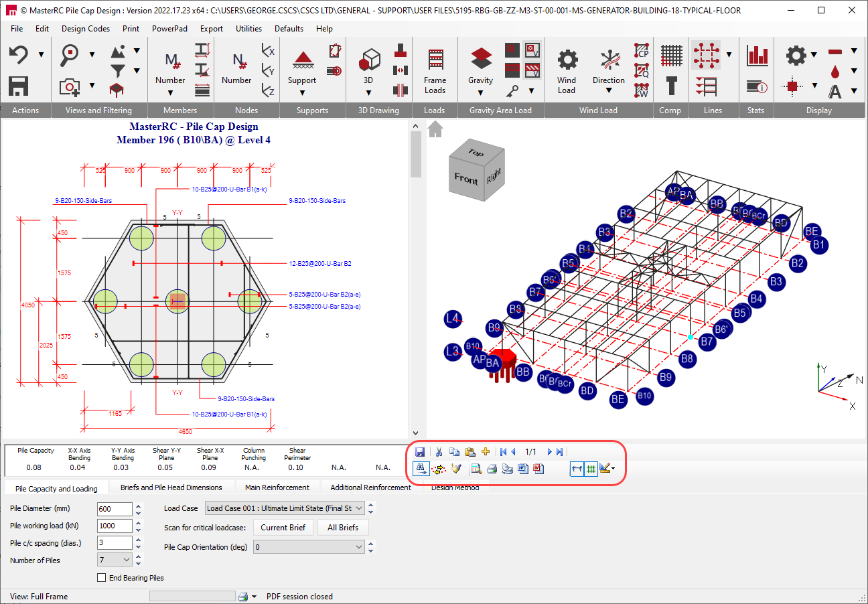Image resolution: width=868 pixels, height=604 pixels.
Task: Click the print icon in the output toolbar
Action: [492, 469]
